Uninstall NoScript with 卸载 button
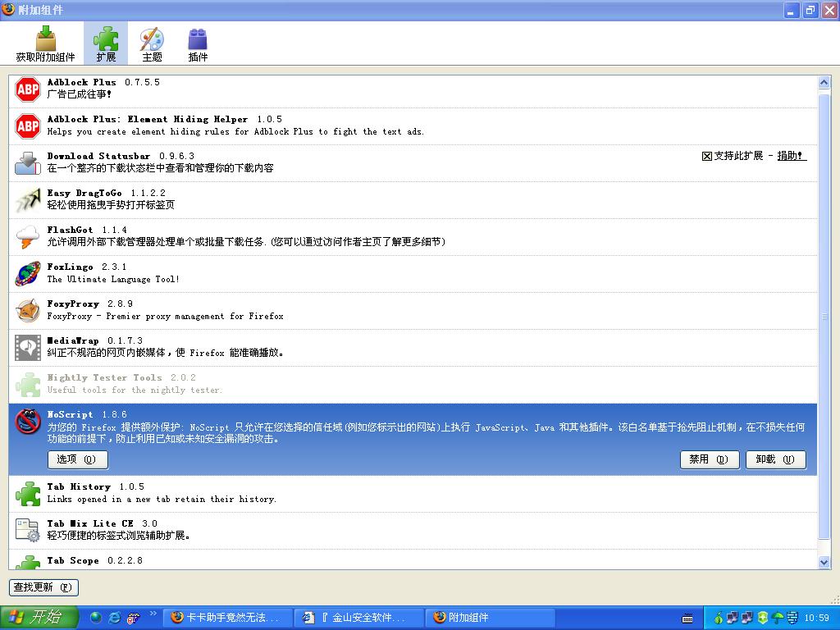 [x=776, y=459]
